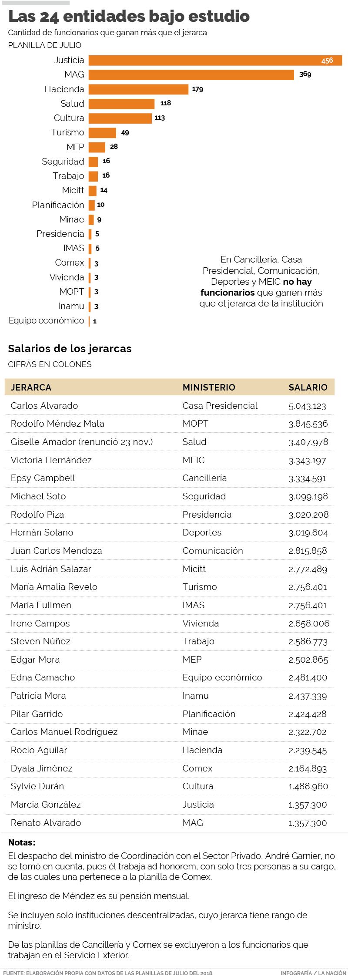Click the MINISTERIO column header
This screenshot has width=348, height=980.
tap(209, 387)
